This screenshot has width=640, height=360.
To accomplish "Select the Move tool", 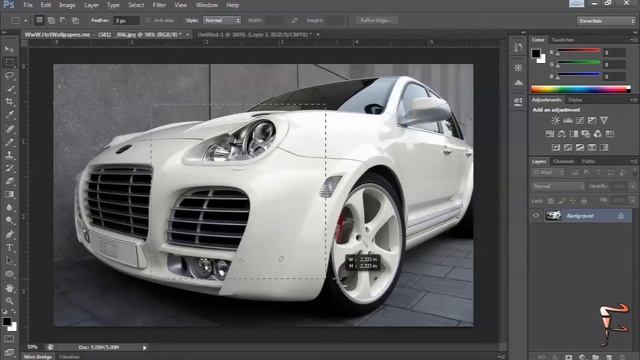I will pyautogui.click(x=9, y=50).
